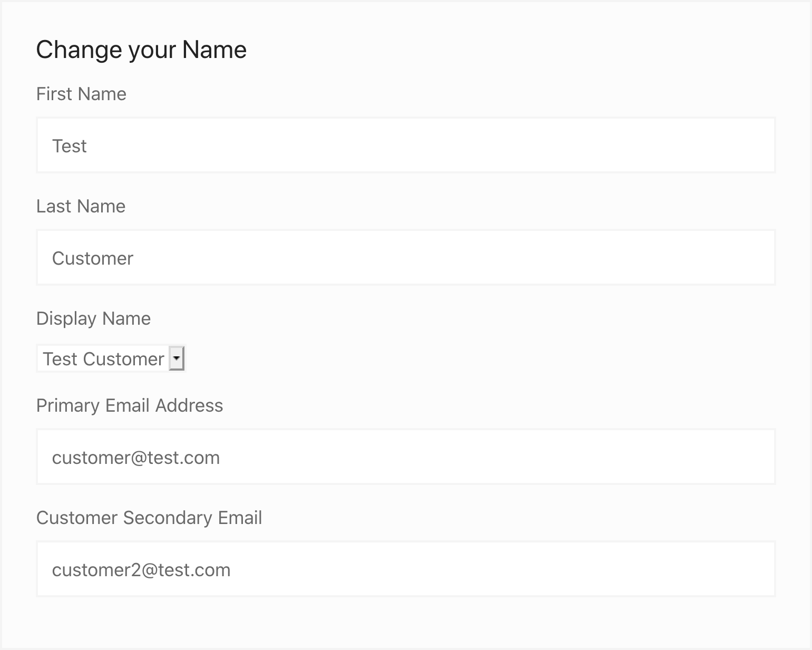Image resolution: width=812 pixels, height=650 pixels.
Task: Focus the Customer Secondary Email field
Action: [406, 569]
